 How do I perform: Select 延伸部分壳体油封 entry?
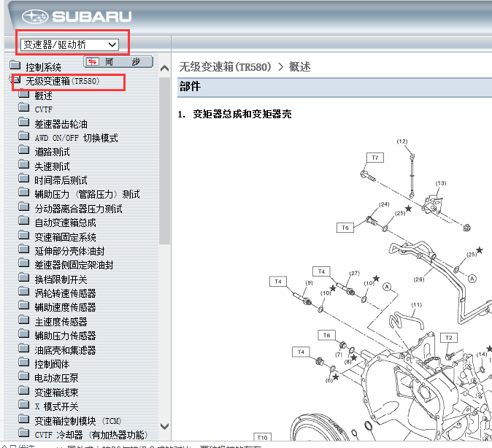[69, 251]
